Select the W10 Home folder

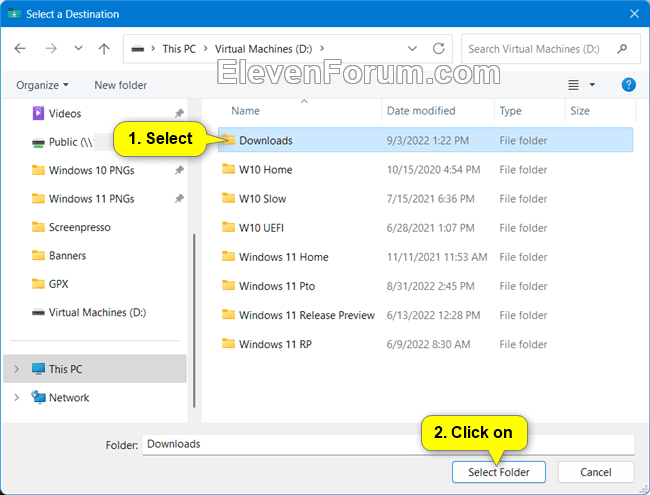pos(265,170)
